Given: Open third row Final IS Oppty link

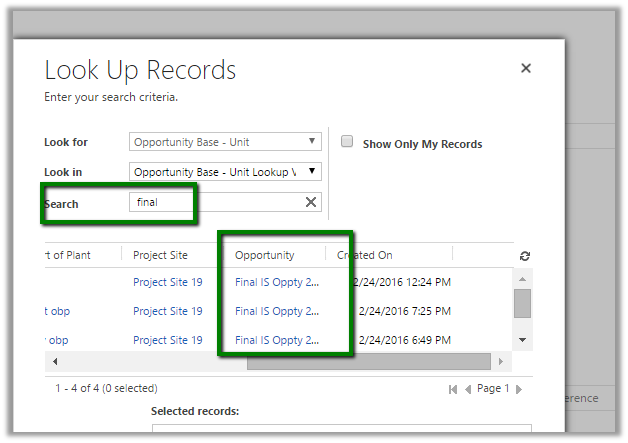Looking at the screenshot, I should click(x=277, y=340).
